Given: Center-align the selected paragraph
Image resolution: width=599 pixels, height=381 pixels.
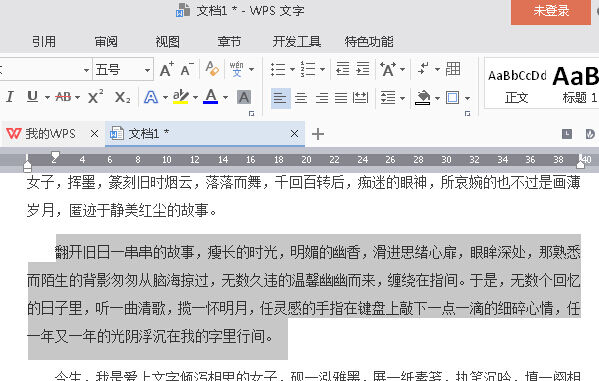Looking at the screenshot, I should (x=301, y=98).
